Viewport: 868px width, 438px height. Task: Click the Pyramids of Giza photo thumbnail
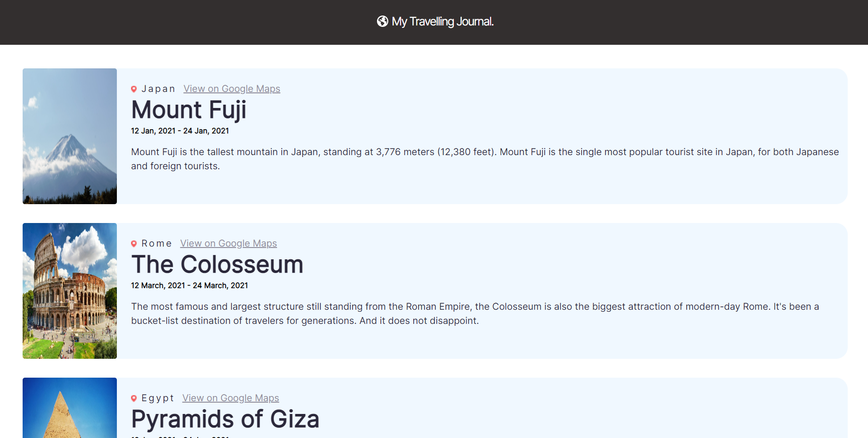pyautogui.click(x=70, y=408)
